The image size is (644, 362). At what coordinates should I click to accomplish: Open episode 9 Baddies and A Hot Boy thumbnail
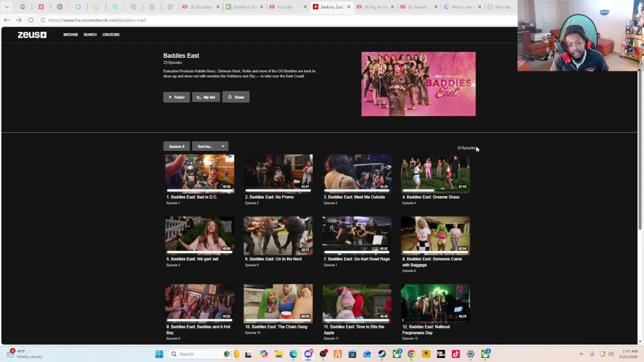200,303
